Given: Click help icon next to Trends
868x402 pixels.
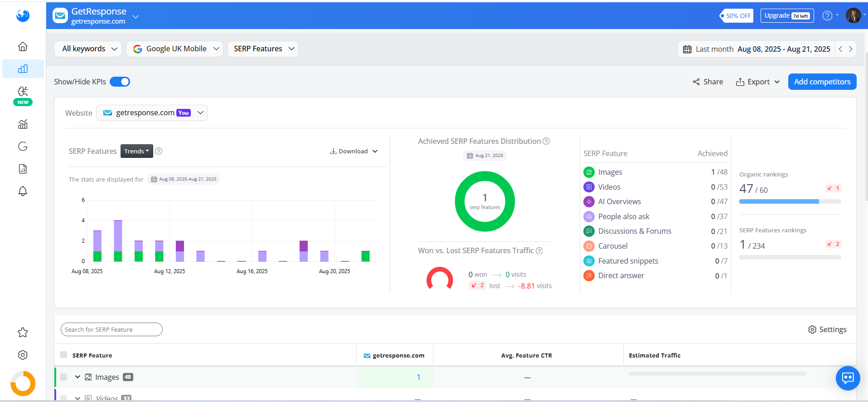Looking at the screenshot, I should pos(159,151).
